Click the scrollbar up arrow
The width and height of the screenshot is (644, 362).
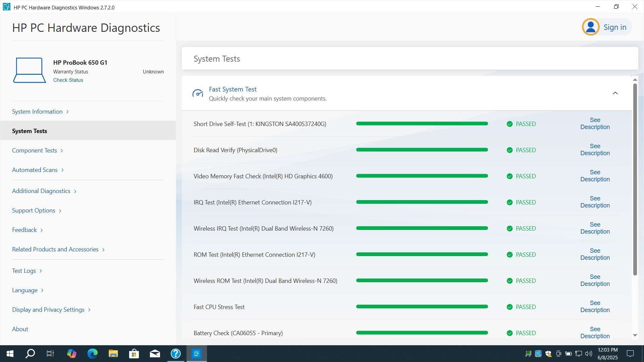[635, 80]
